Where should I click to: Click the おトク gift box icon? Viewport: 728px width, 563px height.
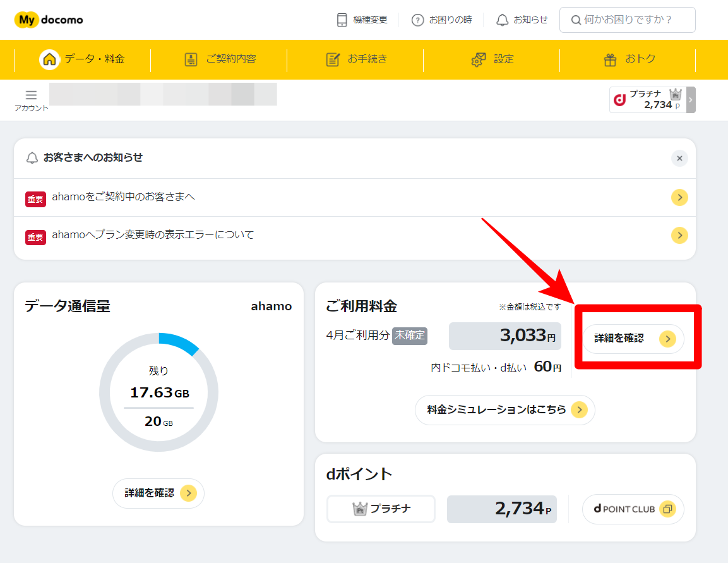[609, 59]
